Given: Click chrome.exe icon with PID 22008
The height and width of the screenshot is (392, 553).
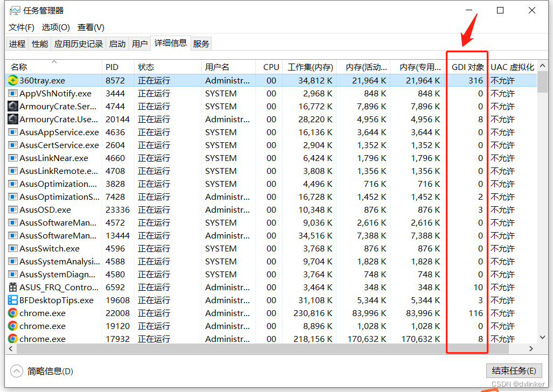Looking at the screenshot, I should pos(13,313).
